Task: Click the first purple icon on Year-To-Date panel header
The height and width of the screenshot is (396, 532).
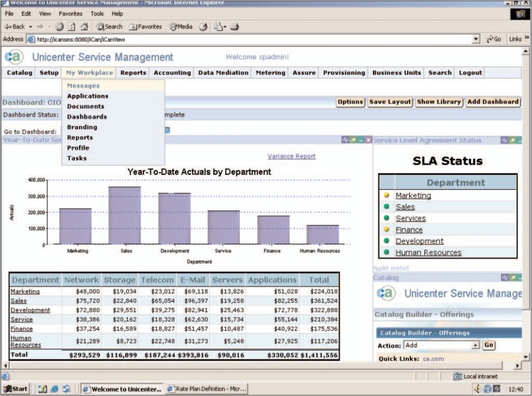Action: [x=345, y=140]
